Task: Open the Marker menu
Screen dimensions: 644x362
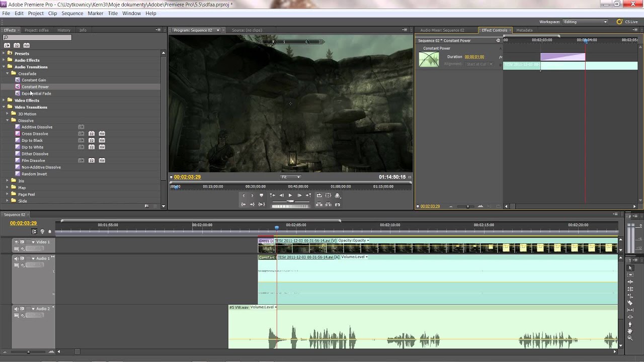Action: 96,14
